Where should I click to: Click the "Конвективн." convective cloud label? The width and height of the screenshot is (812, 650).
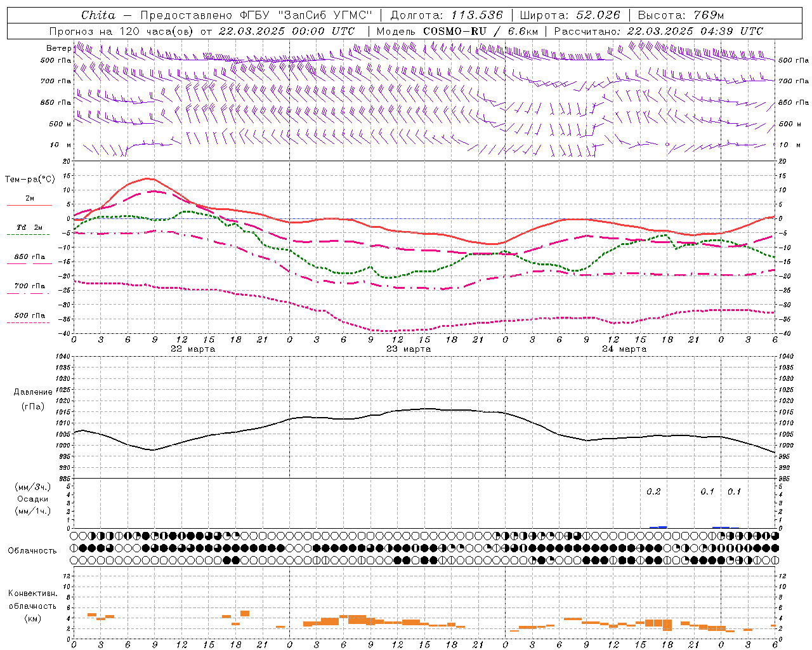coord(32,594)
